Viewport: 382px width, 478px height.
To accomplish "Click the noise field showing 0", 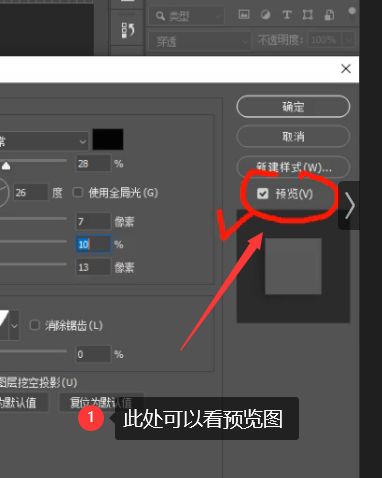I will (93, 354).
